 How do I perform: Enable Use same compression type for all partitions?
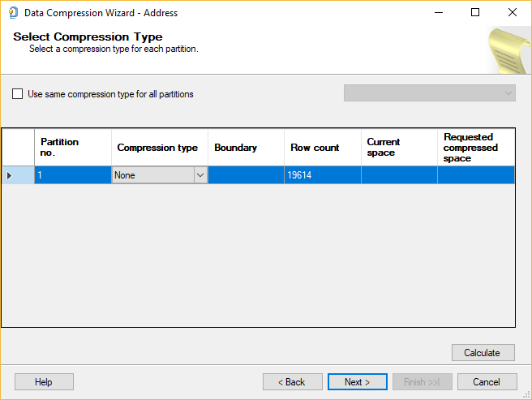(x=18, y=94)
